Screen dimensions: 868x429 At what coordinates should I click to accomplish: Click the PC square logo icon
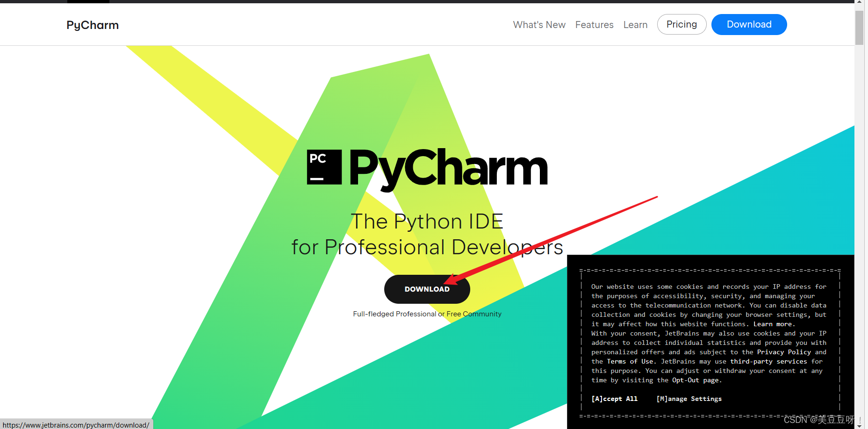point(324,167)
